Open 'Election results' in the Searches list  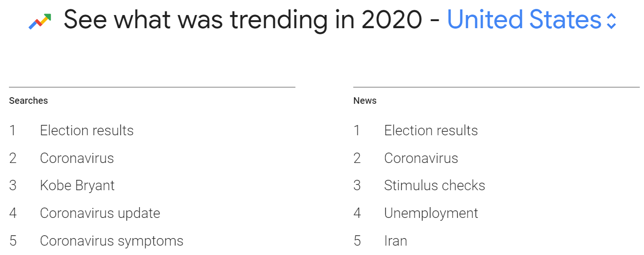(87, 131)
